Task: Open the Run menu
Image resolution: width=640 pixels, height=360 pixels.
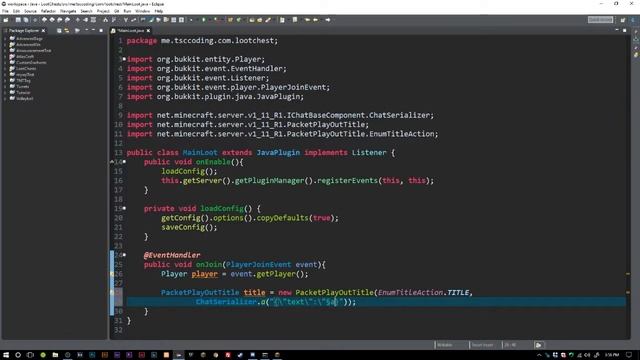Action: [x=127, y=11]
